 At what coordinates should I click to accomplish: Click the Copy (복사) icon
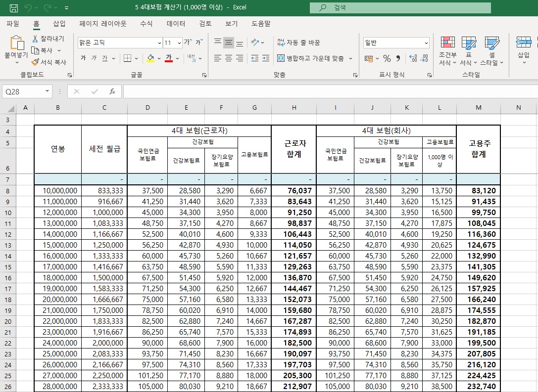tap(35, 50)
